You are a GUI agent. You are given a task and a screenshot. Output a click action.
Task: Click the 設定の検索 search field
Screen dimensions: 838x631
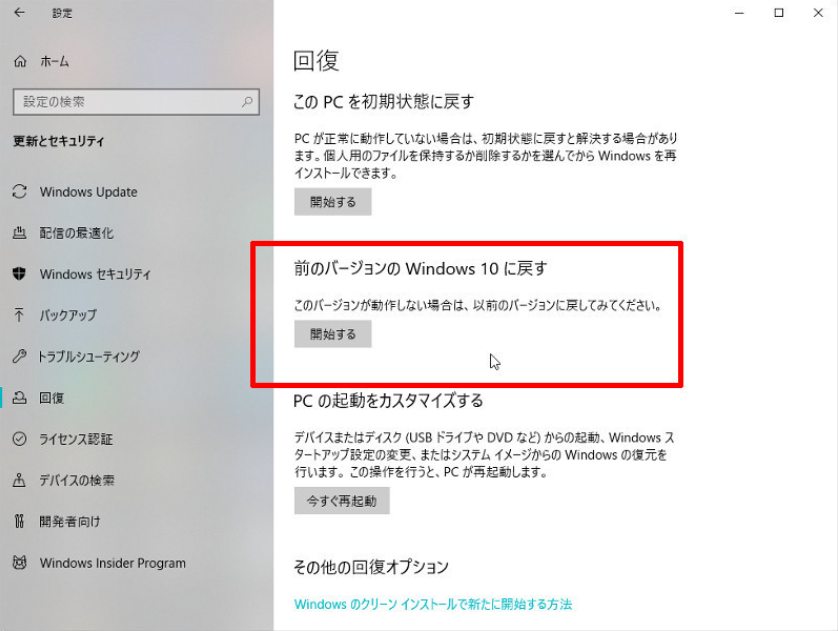(x=136, y=102)
